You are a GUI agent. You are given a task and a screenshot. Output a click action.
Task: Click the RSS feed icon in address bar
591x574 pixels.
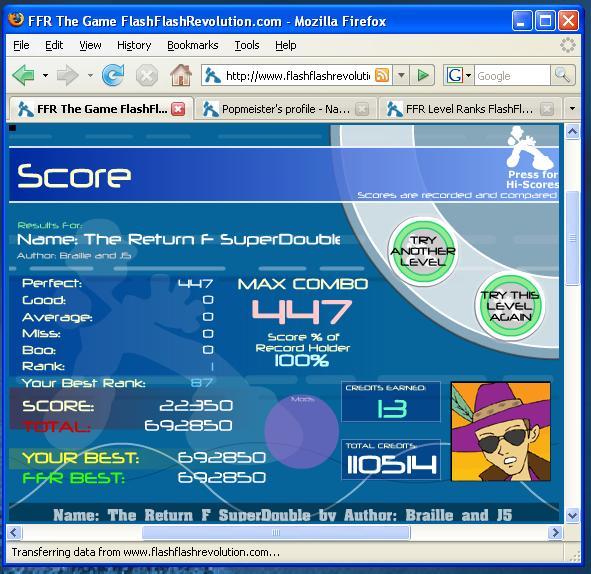coord(381,75)
